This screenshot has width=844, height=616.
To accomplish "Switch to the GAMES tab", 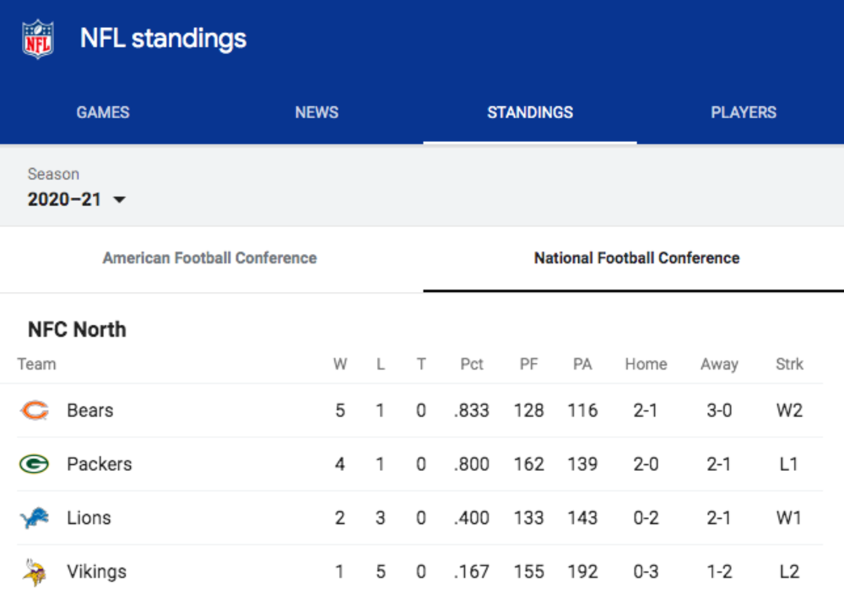I will tap(103, 113).
